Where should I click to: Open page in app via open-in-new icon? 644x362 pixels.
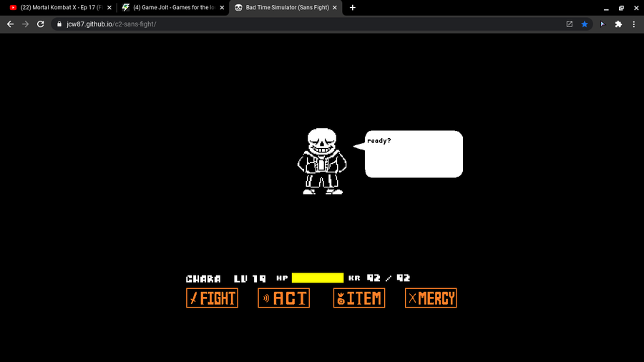coord(570,24)
